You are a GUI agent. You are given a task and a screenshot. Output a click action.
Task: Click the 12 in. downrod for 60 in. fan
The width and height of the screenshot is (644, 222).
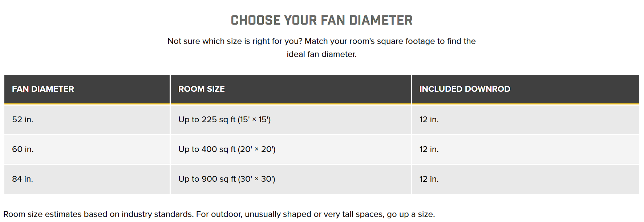coord(525,149)
